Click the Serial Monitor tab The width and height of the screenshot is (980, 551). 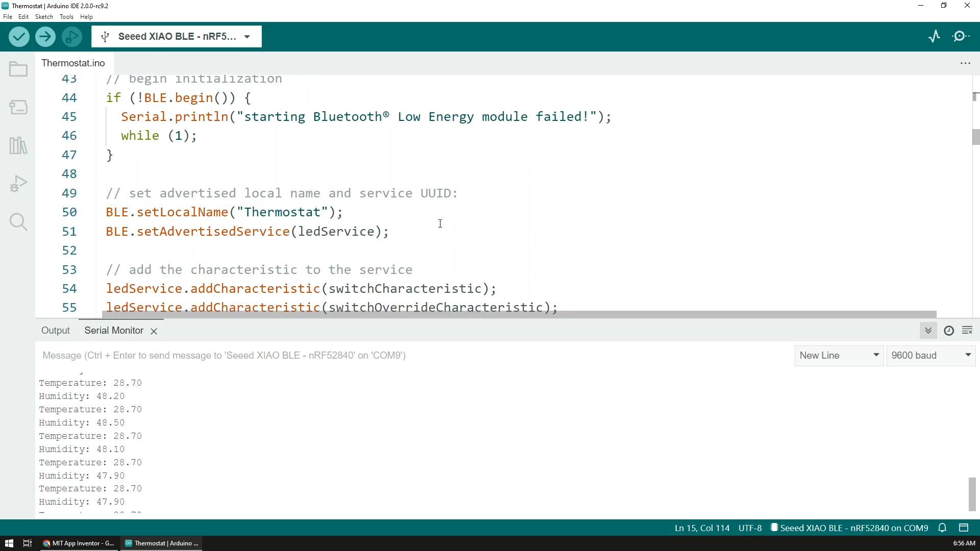pos(114,330)
